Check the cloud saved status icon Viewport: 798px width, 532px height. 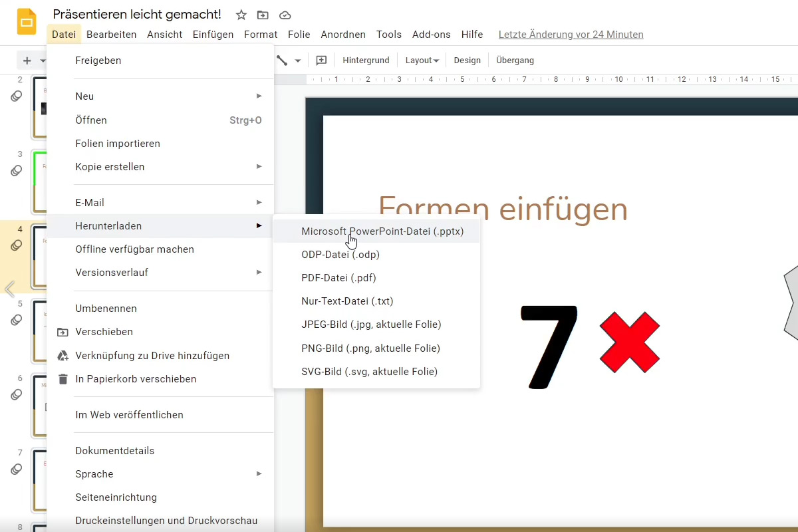click(285, 15)
